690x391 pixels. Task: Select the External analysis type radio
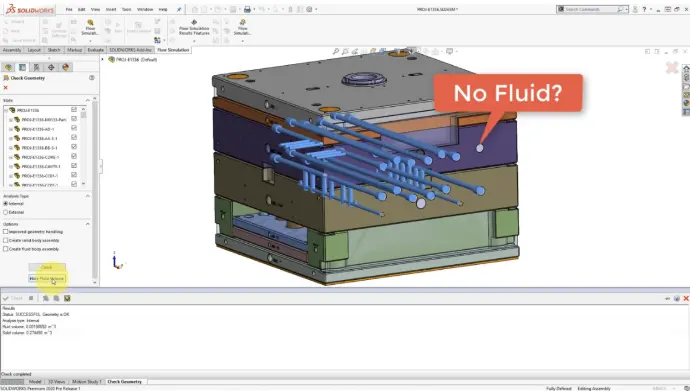6,212
